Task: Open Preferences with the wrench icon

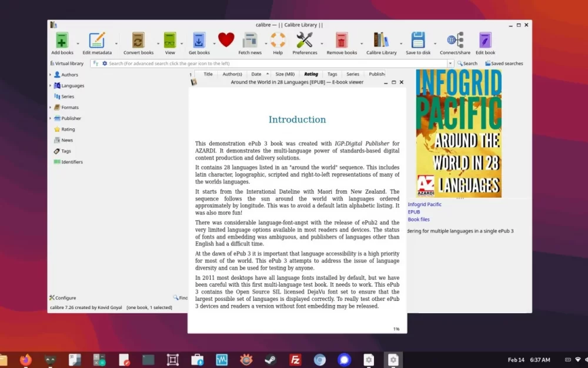Action: [305, 40]
